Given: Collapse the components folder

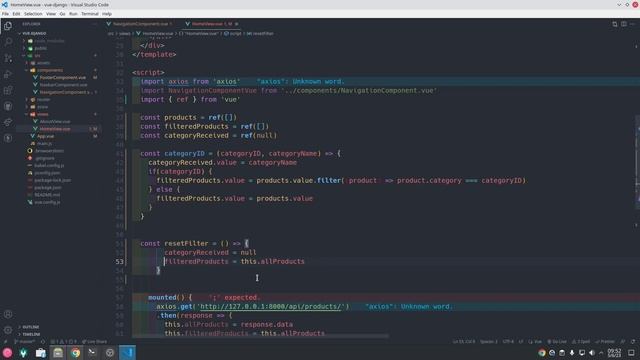Looking at the screenshot, I should (x=50, y=70).
